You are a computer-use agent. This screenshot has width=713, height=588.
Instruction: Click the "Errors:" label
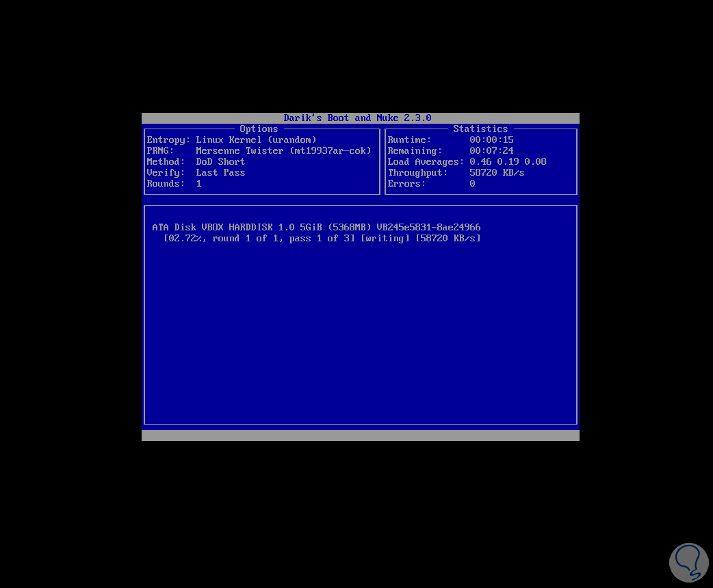point(406,184)
